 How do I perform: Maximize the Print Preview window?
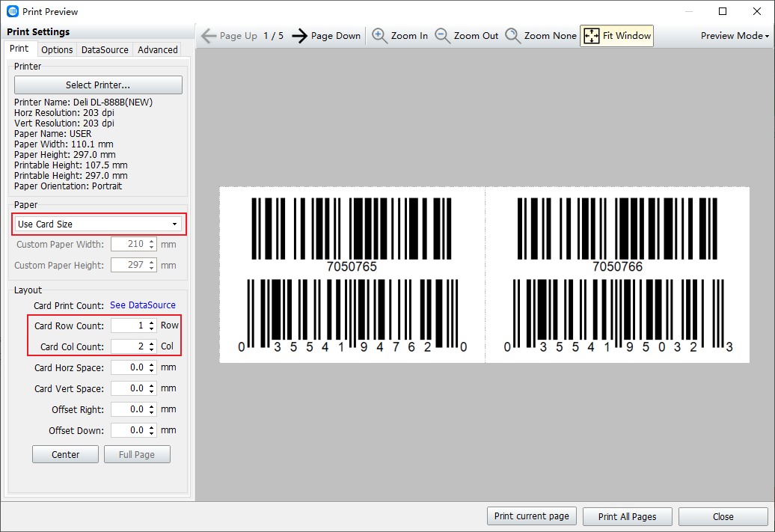pos(723,11)
